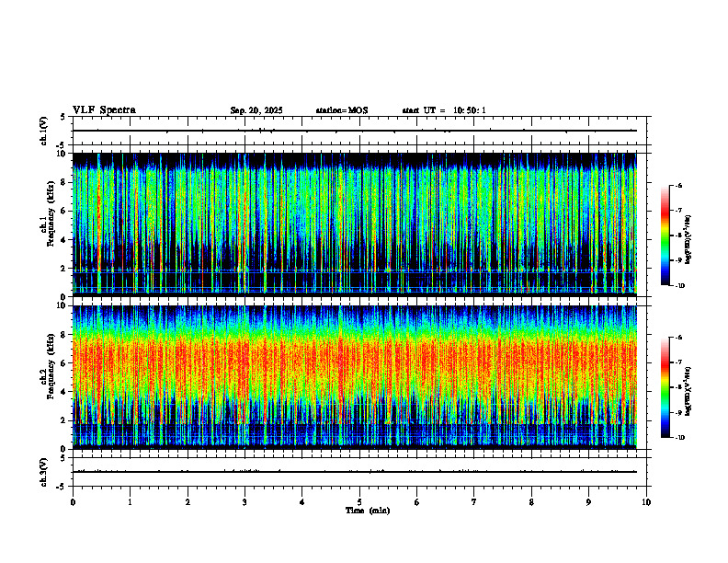Click time axis tick label "10"

(x=646, y=502)
